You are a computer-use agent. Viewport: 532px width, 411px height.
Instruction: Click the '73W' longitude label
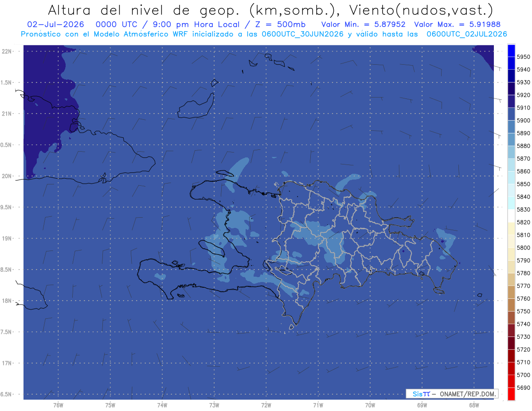(x=214, y=406)
